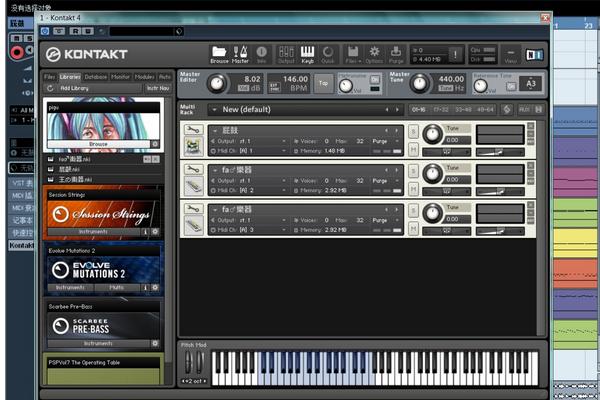Open wrench editor for Midi Ch 2 instrument
The width and height of the screenshot is (600, 400).
coord(193,170)
